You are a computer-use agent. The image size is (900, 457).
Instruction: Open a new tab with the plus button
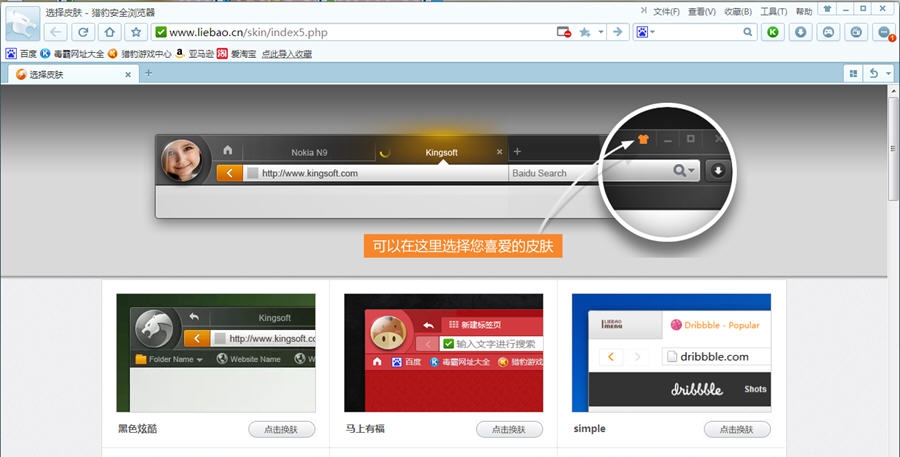point(148,73)
